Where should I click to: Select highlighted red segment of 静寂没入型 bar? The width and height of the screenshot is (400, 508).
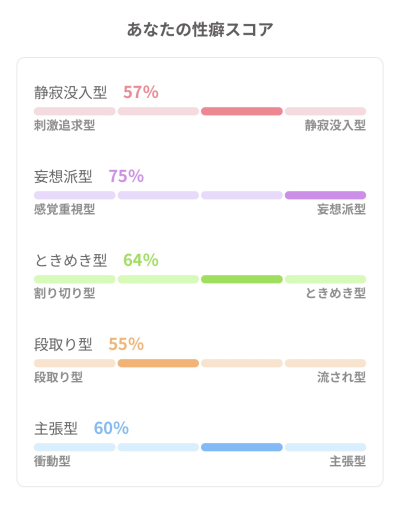tap(242, 111)
